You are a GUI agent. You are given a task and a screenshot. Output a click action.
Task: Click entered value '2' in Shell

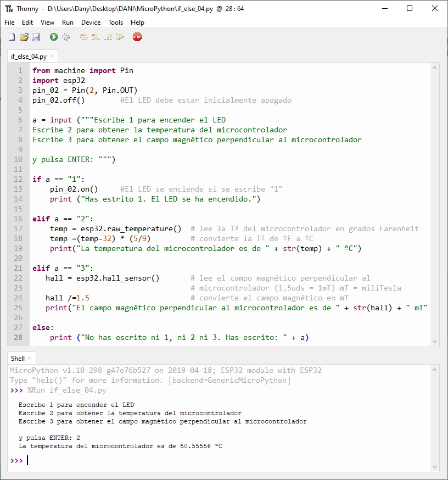(x=78, y=438)
